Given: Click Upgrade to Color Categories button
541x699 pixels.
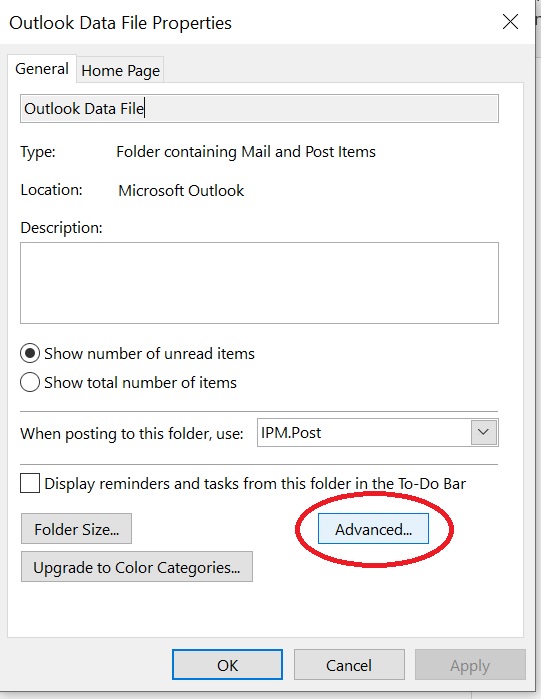Looking at the screenshot, I should pos(137,567).
